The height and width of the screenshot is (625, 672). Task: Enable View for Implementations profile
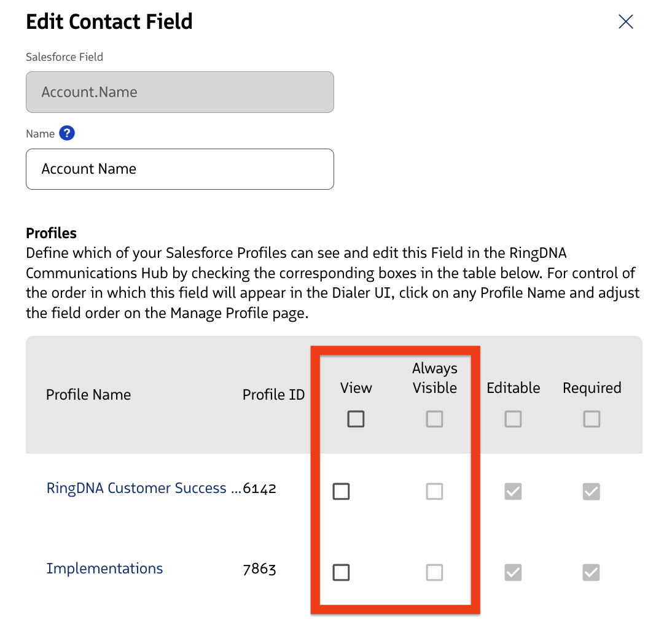341,572
